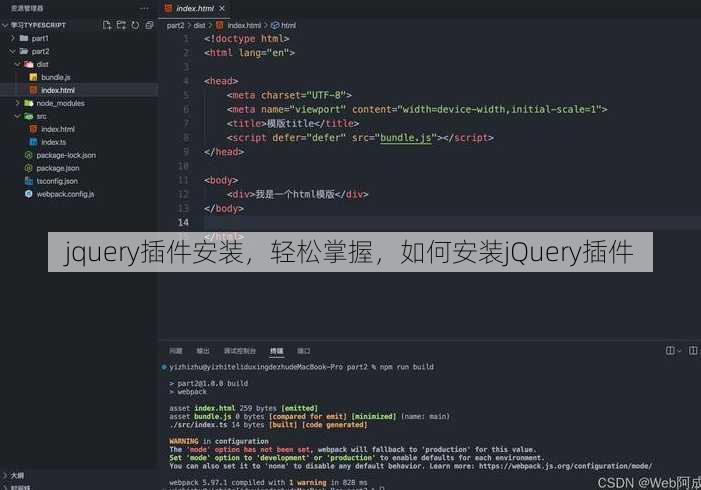Click the <!doctype html> first line
Image resolution: width=701 pixels, height=490 pixels.
[x=246, y=38]
